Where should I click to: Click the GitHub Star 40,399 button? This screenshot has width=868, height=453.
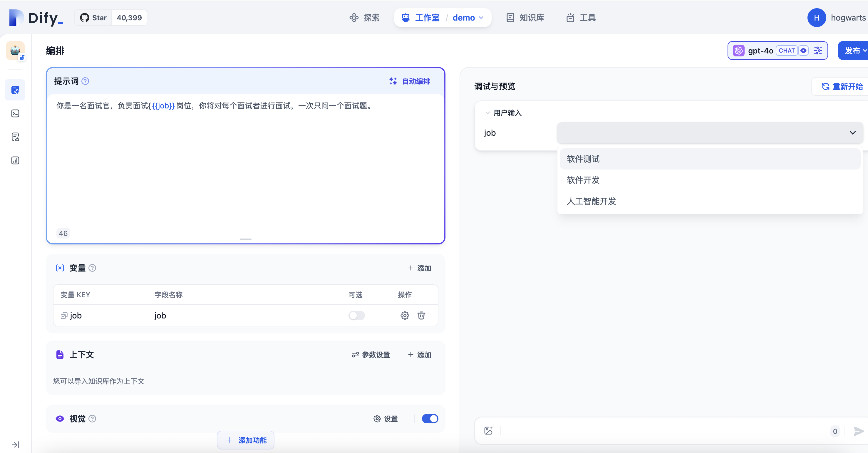[110, 18]
